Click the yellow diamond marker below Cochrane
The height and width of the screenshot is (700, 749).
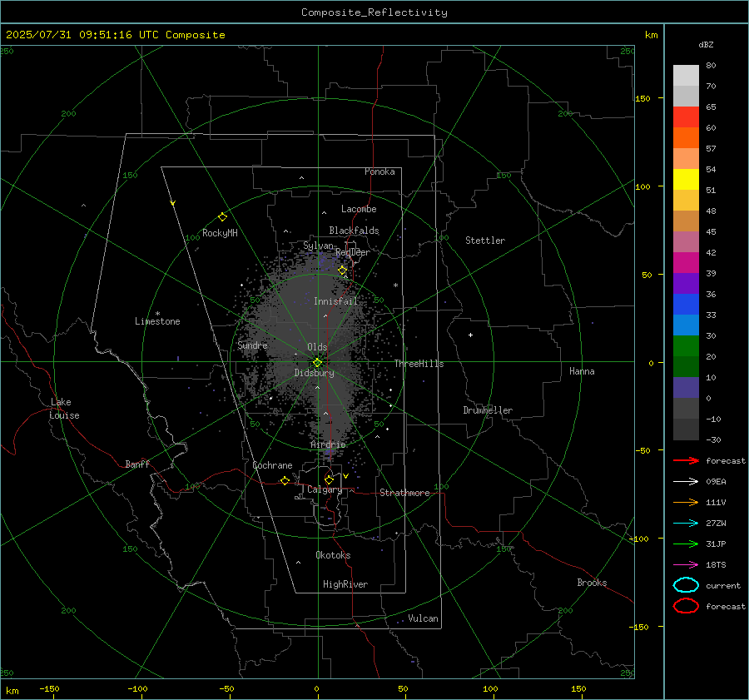pyautogui.click(x=285, y=480)
